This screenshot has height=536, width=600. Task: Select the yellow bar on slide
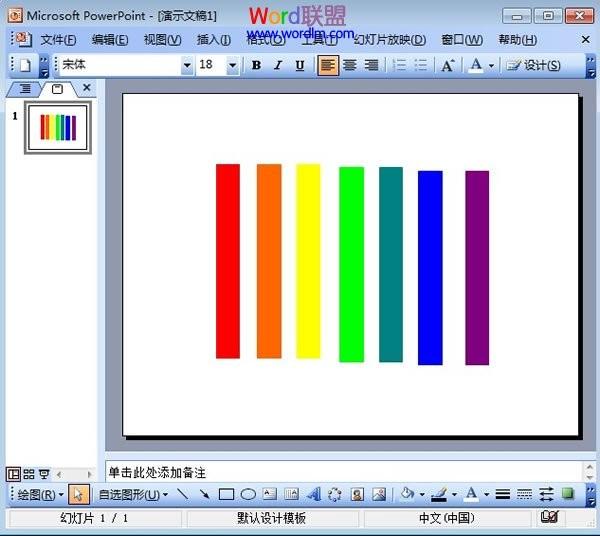(x=308, y=261)
